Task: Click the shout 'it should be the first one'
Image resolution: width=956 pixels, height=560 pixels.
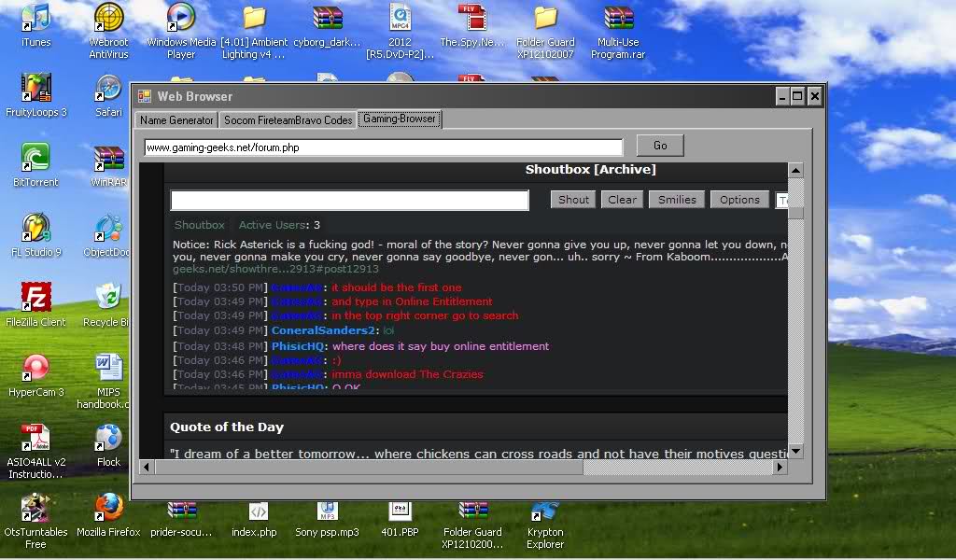Action: [396, 287]
